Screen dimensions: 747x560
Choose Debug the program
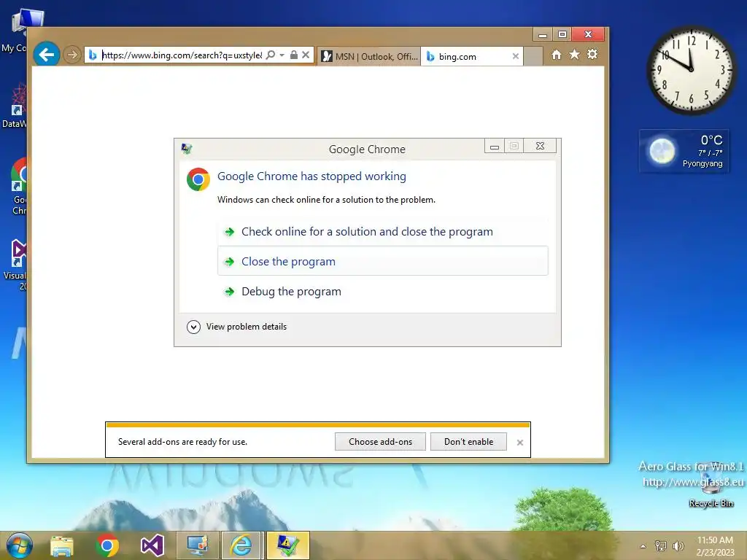pyautogui.click(x=382, y=291)
